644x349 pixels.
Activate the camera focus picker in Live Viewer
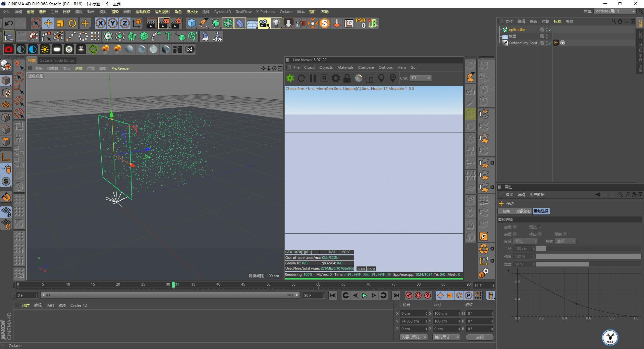coord(381,78)
